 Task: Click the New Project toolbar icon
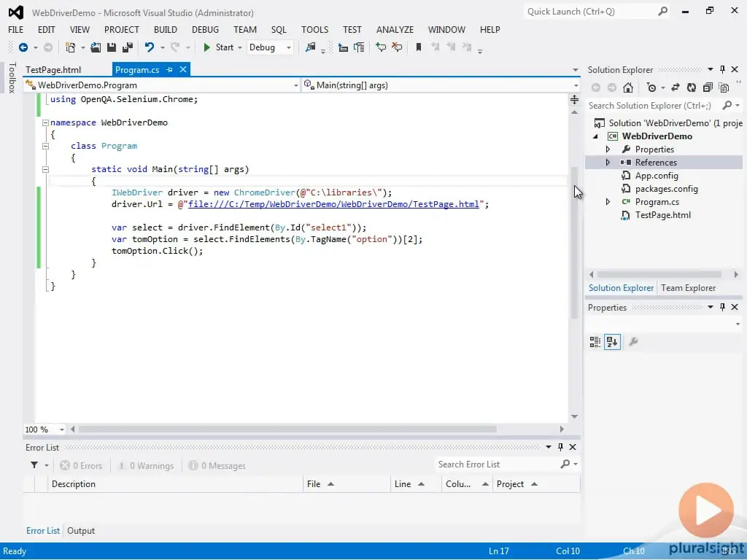[70, 47]
